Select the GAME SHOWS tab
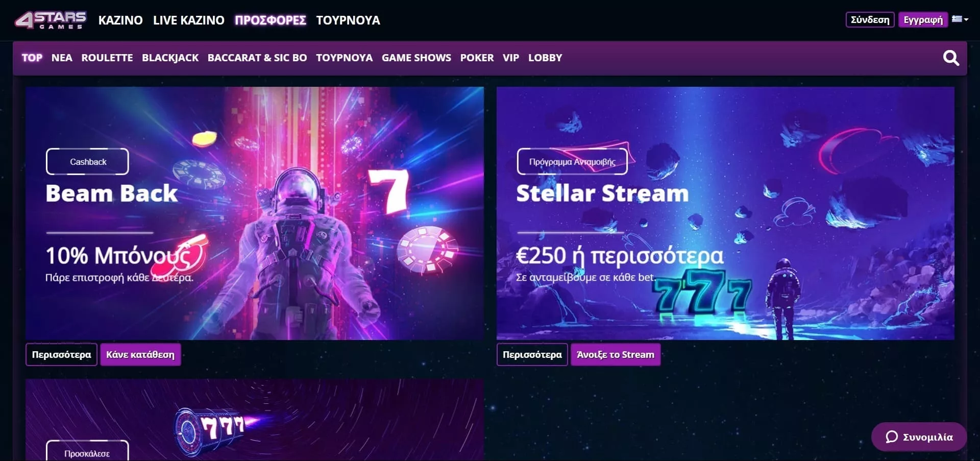980x461 pixels. (416, 58)
